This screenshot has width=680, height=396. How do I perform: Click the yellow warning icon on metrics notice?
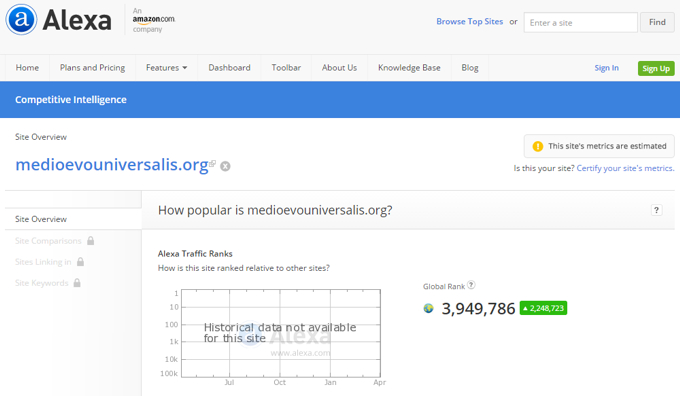pyautogui.click(x=538, y=146)
